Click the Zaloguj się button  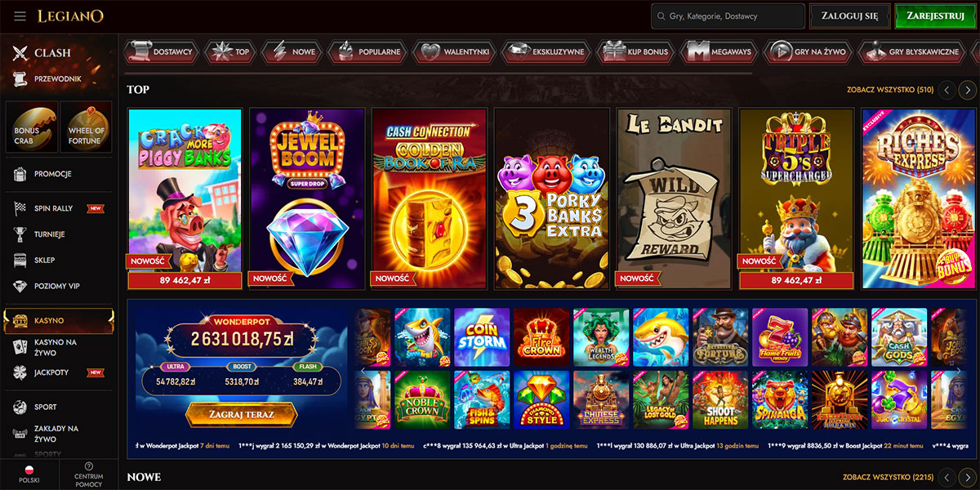pyautogui.click(x=850, y=16)
